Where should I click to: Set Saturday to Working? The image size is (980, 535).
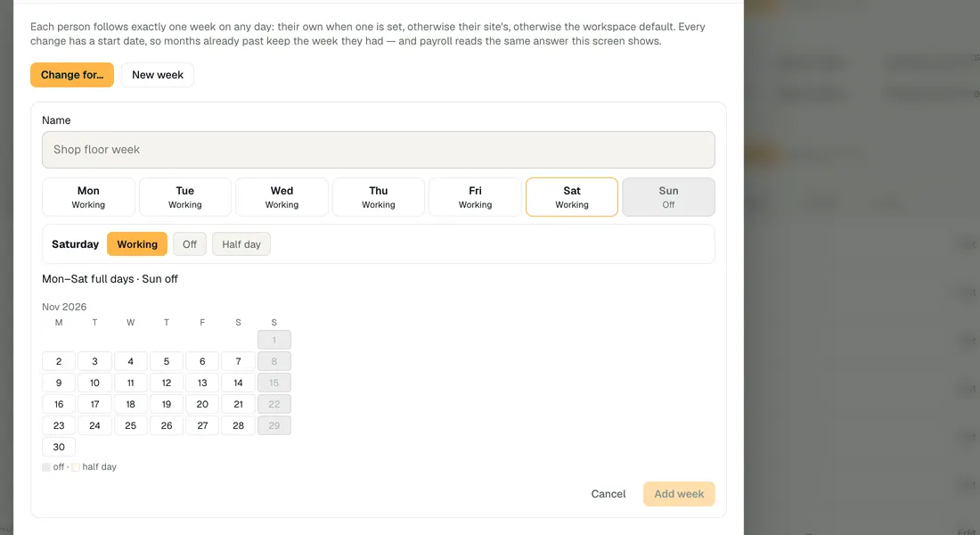click(137, 244)
